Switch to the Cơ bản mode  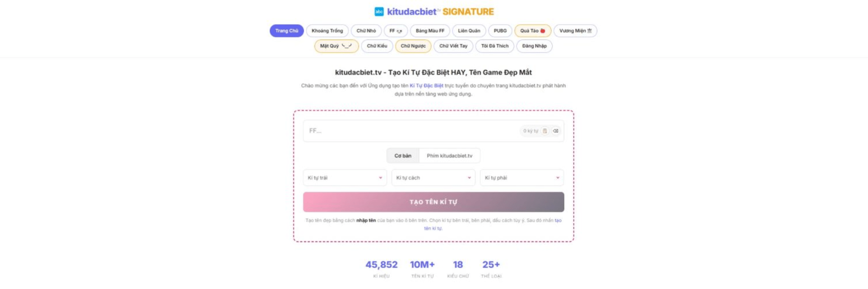[x=403, y=156]
